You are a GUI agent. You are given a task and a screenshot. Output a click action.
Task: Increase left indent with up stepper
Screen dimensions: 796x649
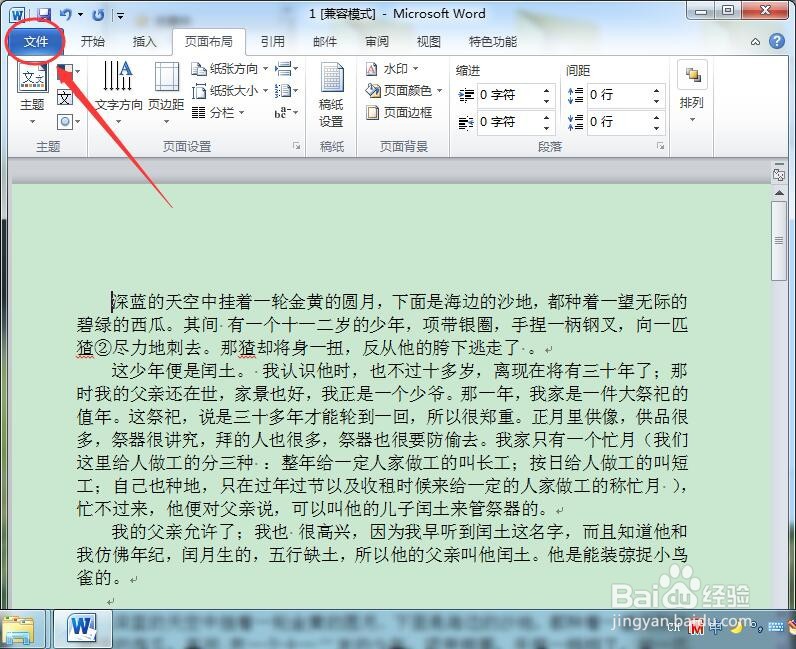point(546,90)
